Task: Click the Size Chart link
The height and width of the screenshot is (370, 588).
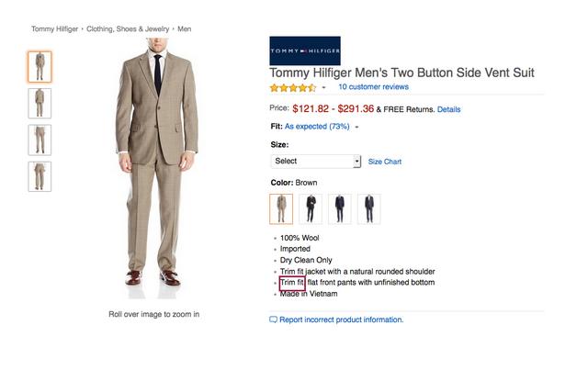Action: point(385,162)
